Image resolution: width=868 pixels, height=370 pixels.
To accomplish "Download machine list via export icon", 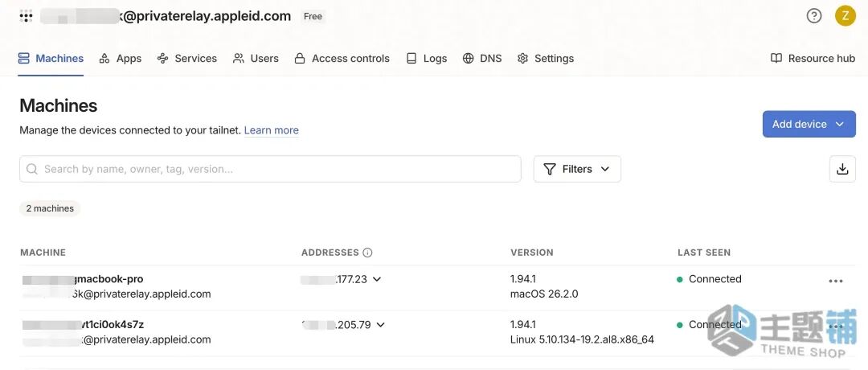I will tap(842, 169).
